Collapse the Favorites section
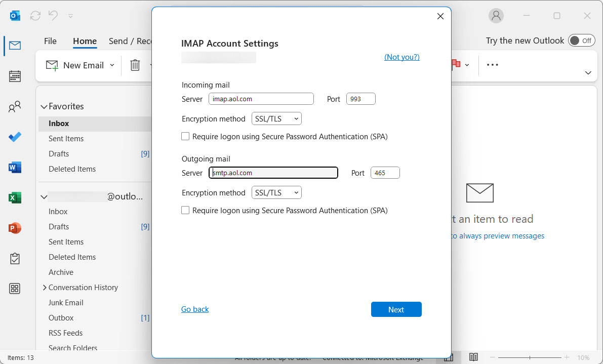The height and width of the screenshot is (364, 603). [x=44, y=106]
